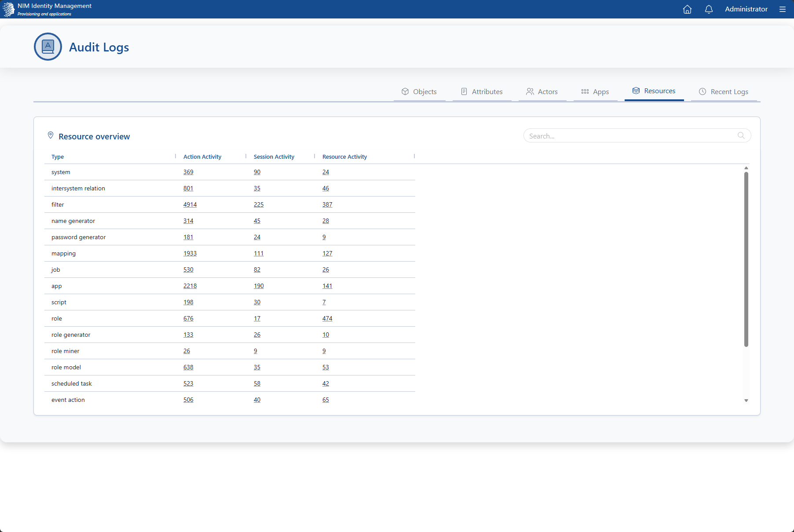Switch to the Attributes tab
The width and height of the screenshot is (794, 532).
point(482,91)
